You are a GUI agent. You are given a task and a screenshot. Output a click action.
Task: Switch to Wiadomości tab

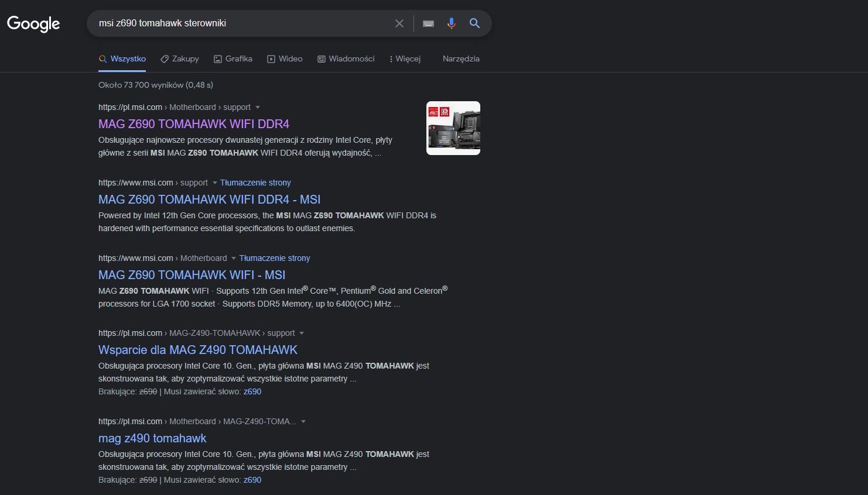tap(346, 59)
